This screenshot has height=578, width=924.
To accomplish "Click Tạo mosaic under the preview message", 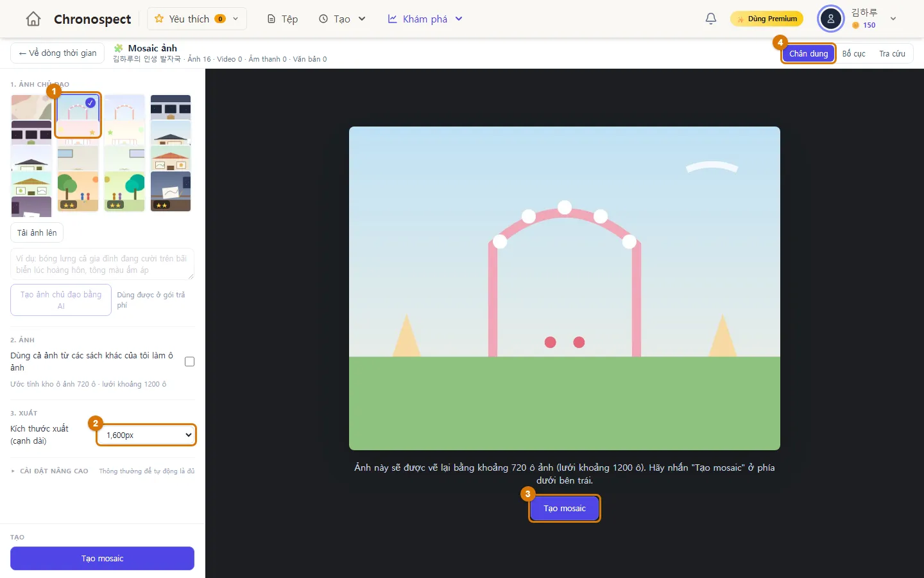I will point(565,509).
